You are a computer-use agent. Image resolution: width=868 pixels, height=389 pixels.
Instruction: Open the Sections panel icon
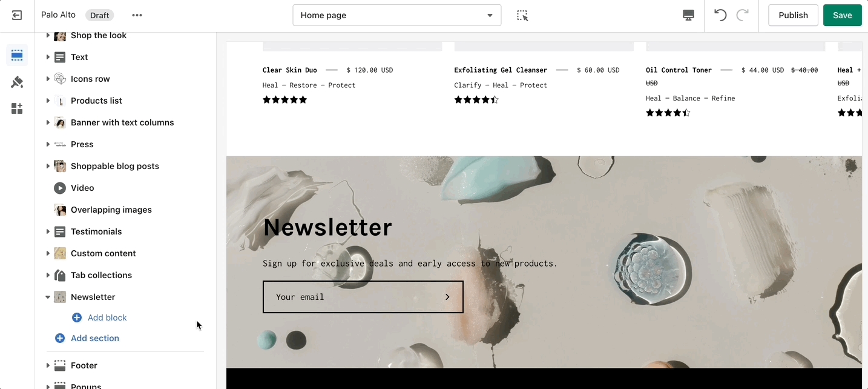pos(17,55)
